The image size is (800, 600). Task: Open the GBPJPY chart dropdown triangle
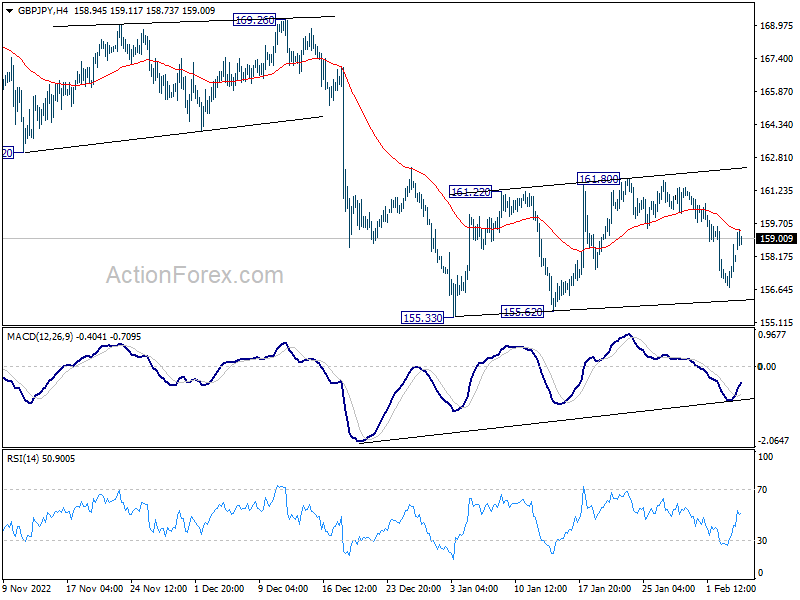point(10,11)
